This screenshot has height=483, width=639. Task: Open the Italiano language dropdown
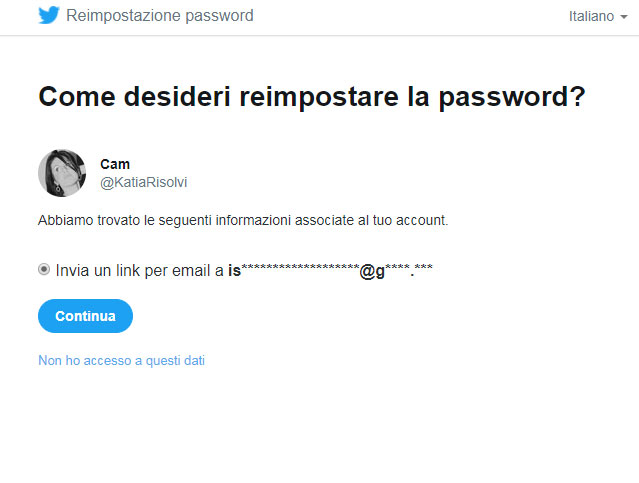[x=598, y=16]
